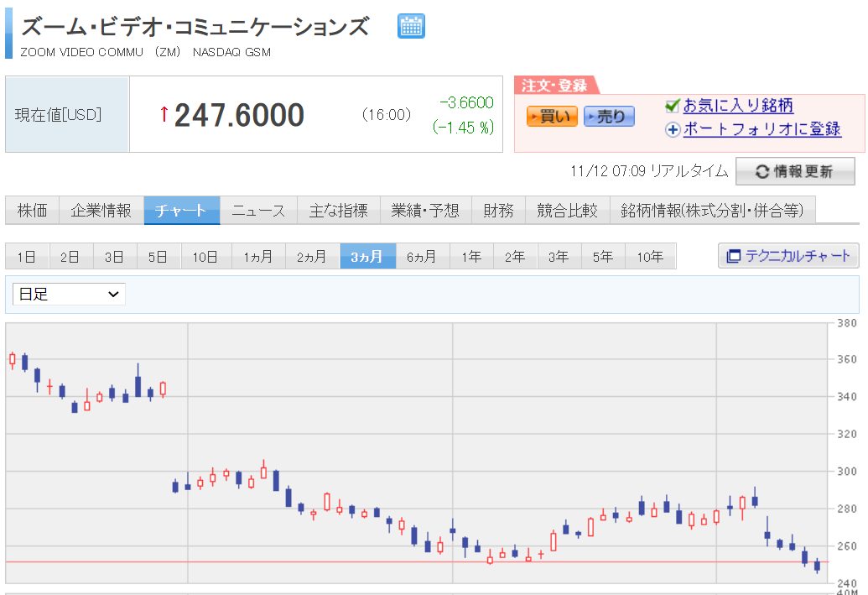Switch to 企業情報 tab

101,210
